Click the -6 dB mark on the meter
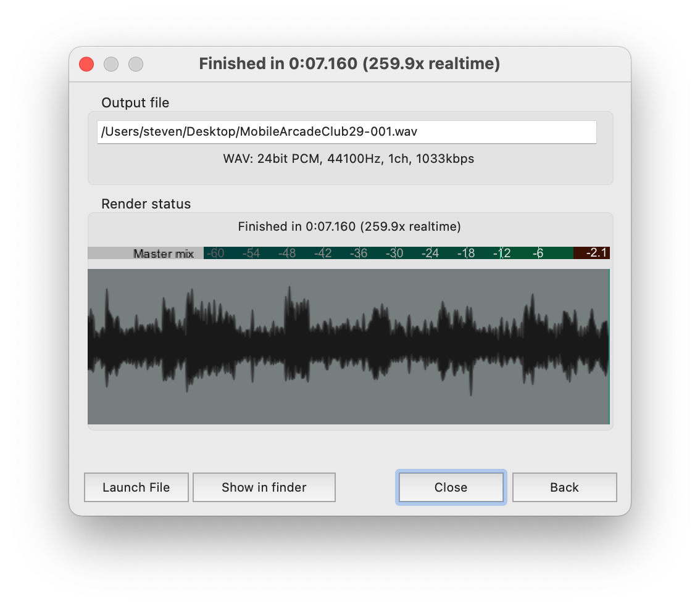Screen dimensions: 700x607 pyautogui.click(x=538, y=252)
